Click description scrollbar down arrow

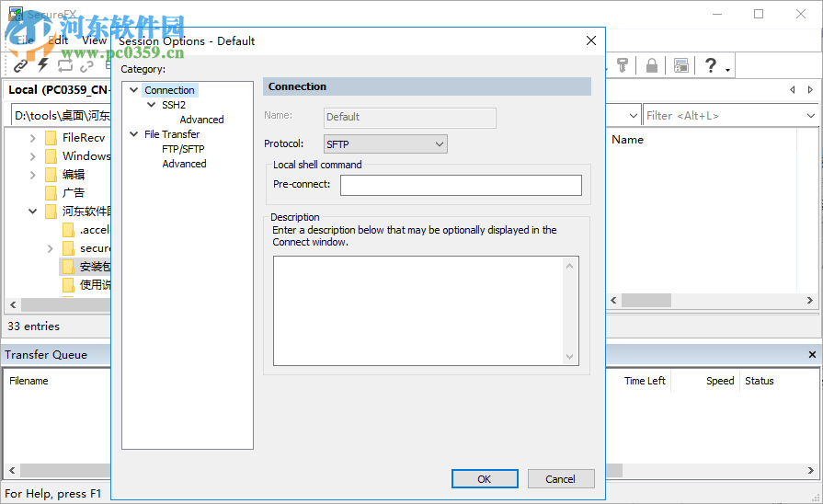click(570, 357)
